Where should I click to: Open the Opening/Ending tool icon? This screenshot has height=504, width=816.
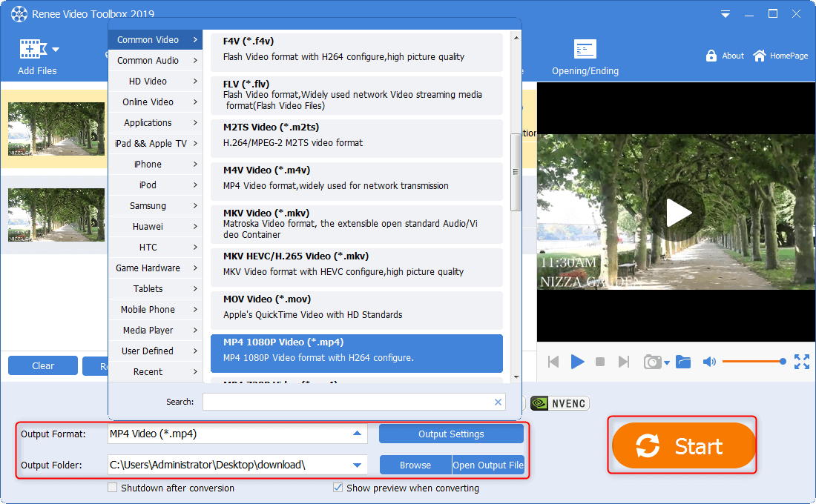(x=585, y=50)
